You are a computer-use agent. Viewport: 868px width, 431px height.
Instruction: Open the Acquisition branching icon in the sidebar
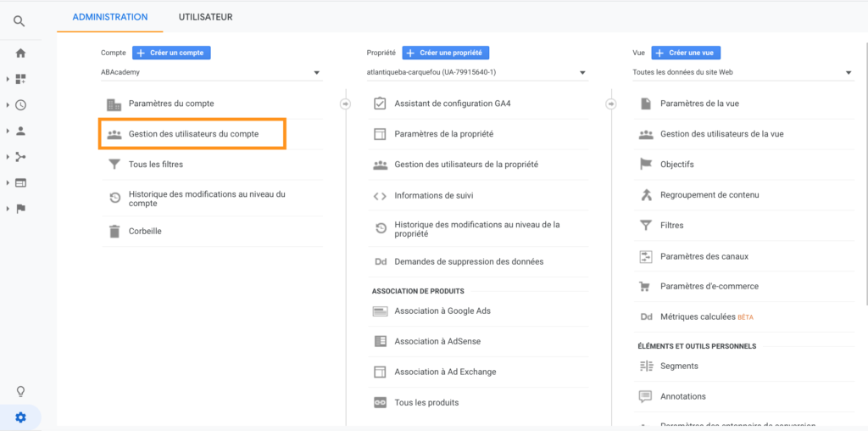pyautogui.click(x=20, y=157)
